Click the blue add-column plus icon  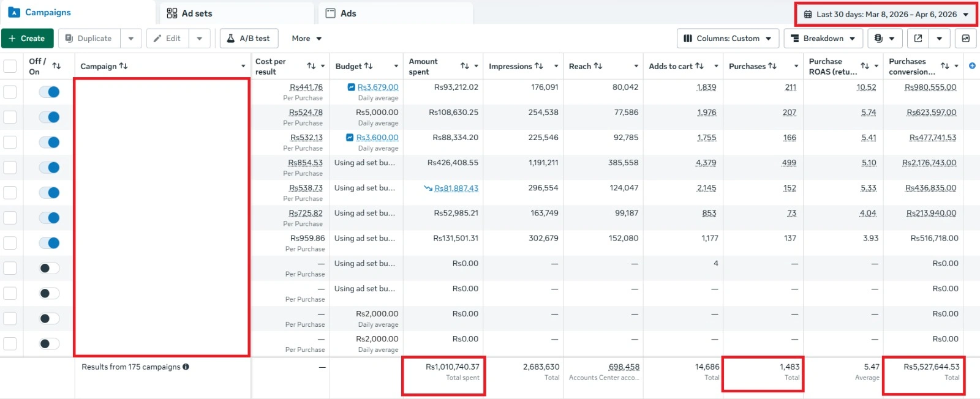[x=972, y=66]
